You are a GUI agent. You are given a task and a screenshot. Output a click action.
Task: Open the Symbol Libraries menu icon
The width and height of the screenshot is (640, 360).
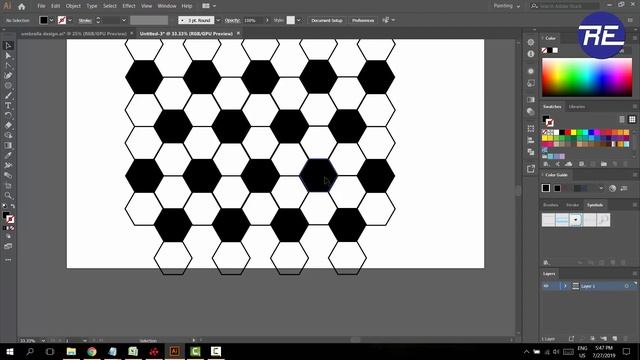click(547, 262)
